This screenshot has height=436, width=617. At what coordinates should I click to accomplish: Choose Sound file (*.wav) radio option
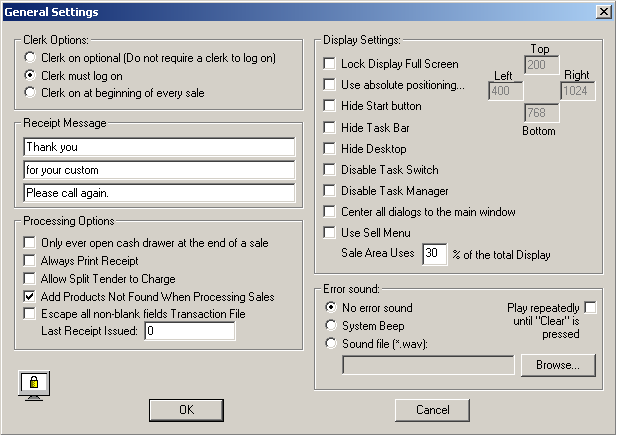pyautogui.click(x=332, y=343)
